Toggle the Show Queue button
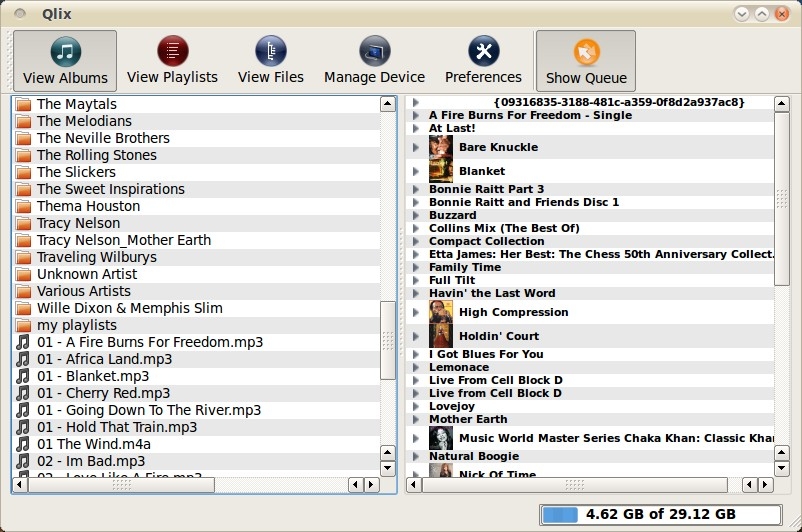Image resolution: width=802 pixels, height=532 pixels. pyautogui.click(x=586, y=61)
